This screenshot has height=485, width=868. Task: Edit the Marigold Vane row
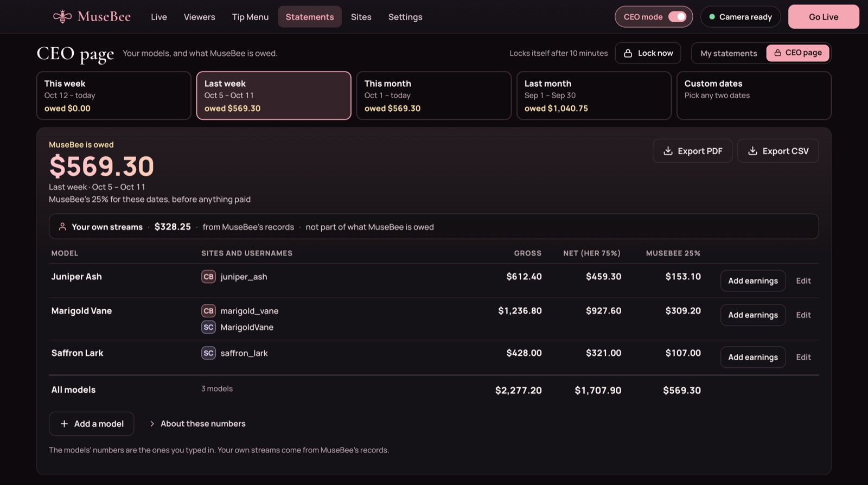pos(803,315)
